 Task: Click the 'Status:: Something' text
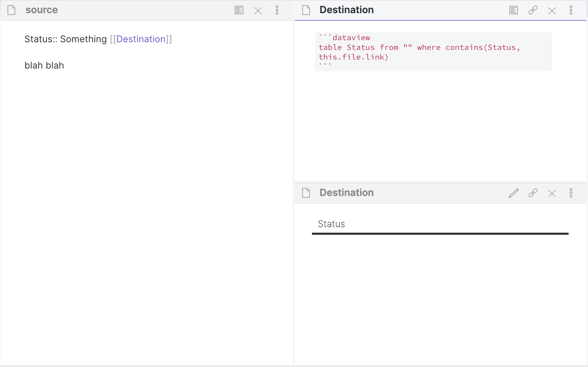pyautogui.click(x=66, y=39)
